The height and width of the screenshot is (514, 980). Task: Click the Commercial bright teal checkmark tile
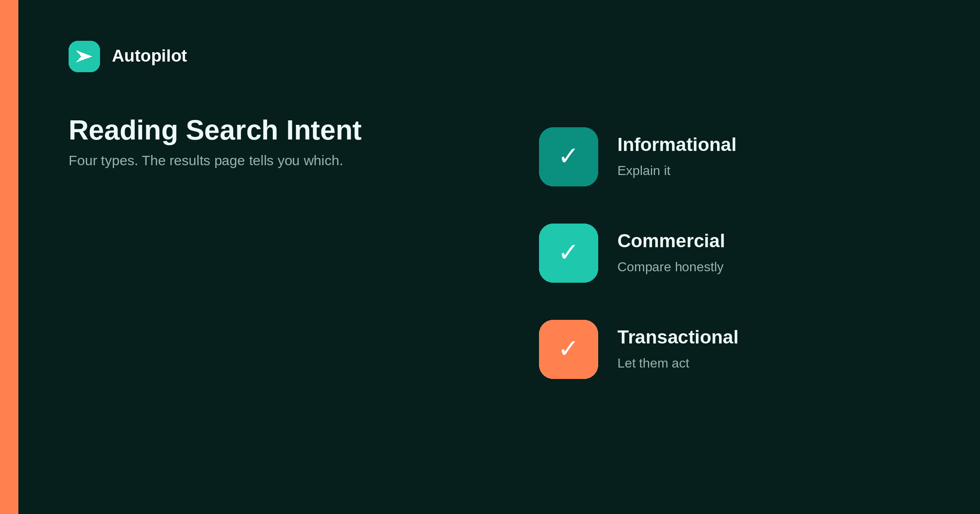click(x=568, y=253)
